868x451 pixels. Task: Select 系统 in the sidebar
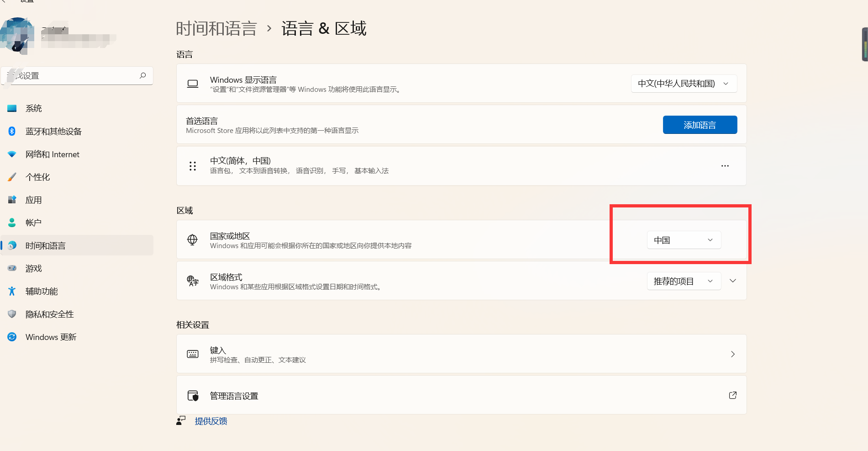click(77, 108)
